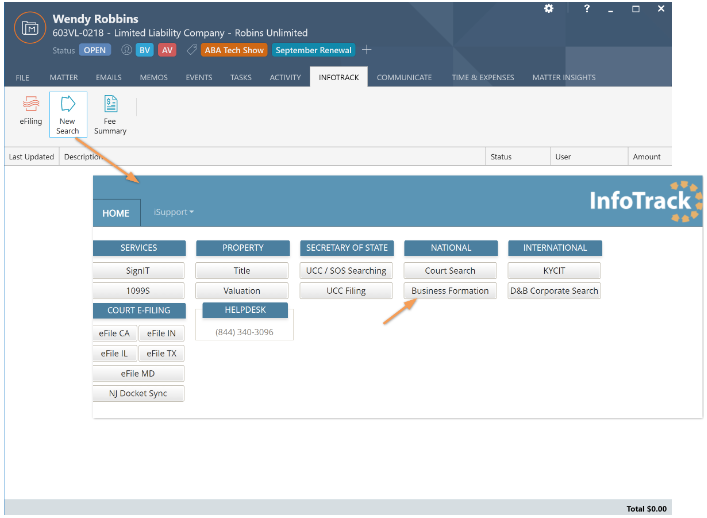The image size is (707, 518).
Task: Start a New Search in InfoTrack
Action: (x=68, y=115)
